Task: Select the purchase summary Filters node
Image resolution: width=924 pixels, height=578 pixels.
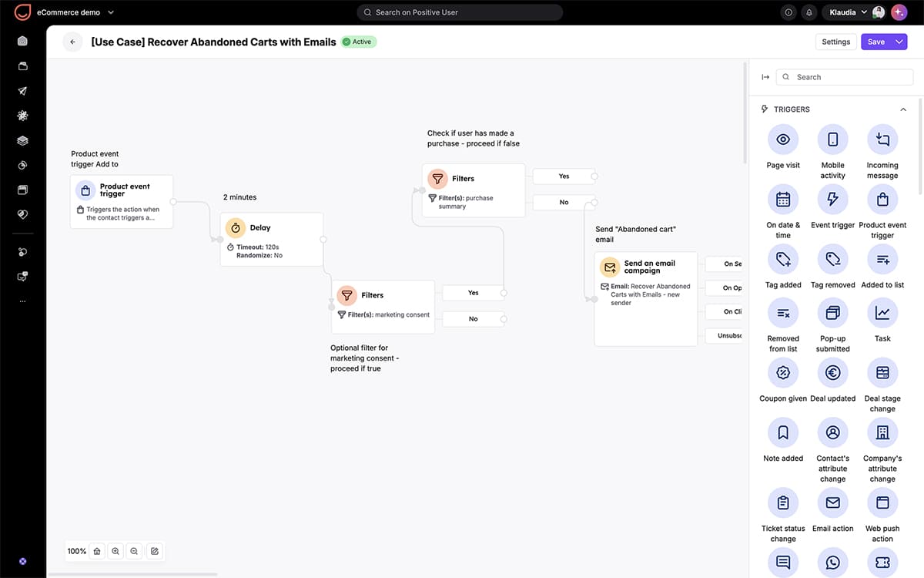Action: coord(474,190)
